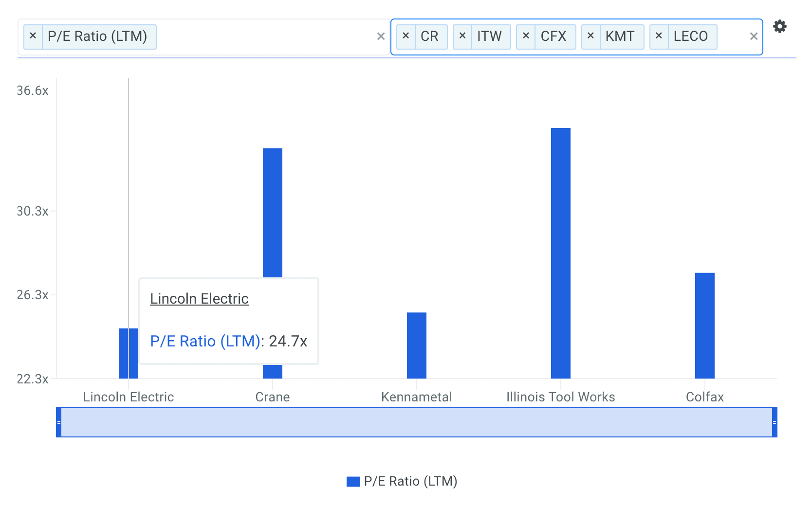Click inside the metric input field
Screen dimensions: 812x507
pyautogui.click(x=263, y=37)
